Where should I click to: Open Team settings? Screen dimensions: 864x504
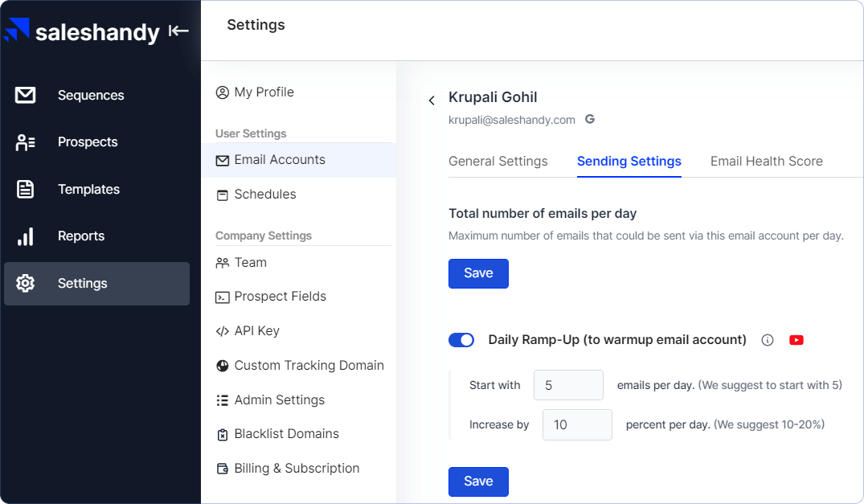250,263
